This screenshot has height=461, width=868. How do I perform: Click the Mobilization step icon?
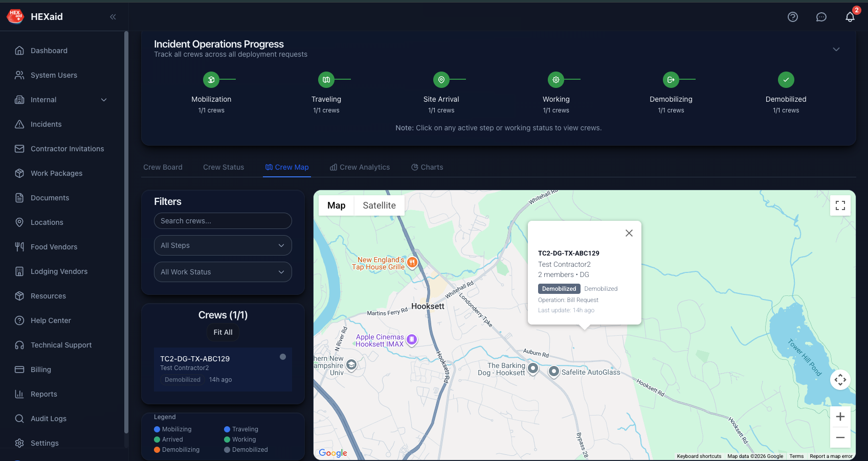pos(211,80)
